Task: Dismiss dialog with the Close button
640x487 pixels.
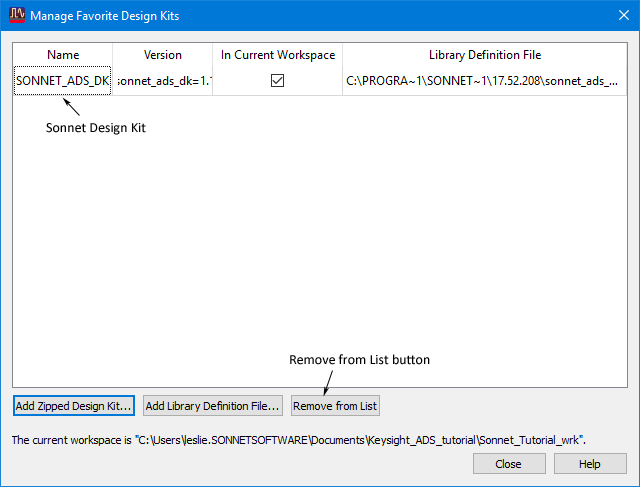Action: click(509, 464)
